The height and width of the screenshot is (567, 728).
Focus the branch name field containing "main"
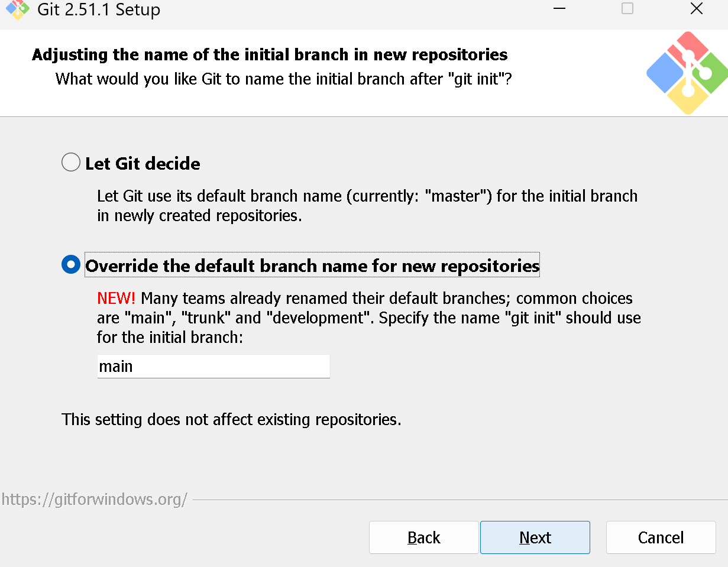click(213, 367)
